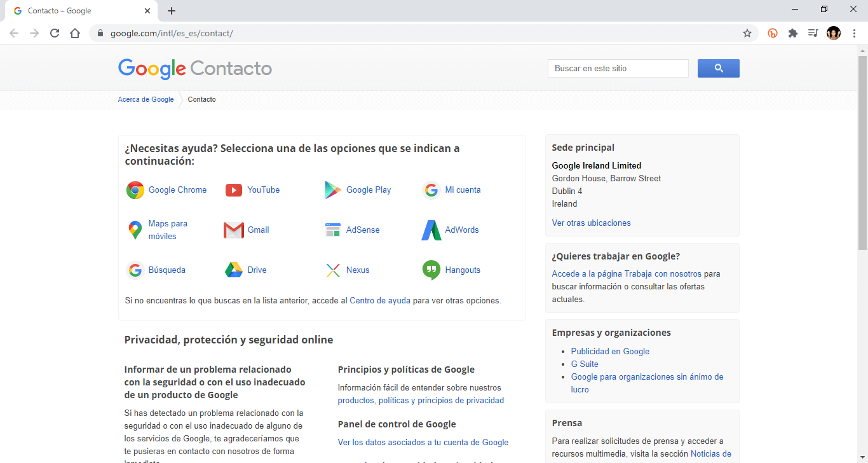The width and height of the screenshot is (868, 463).
Task: Click the AdSense icon
Action: (x=333, y=230)
